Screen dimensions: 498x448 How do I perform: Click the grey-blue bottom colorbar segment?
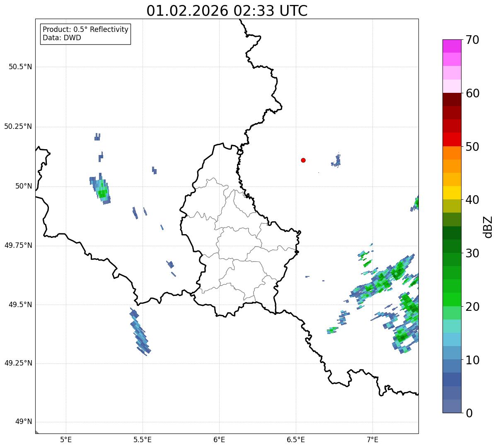click(x=452, y=406)
